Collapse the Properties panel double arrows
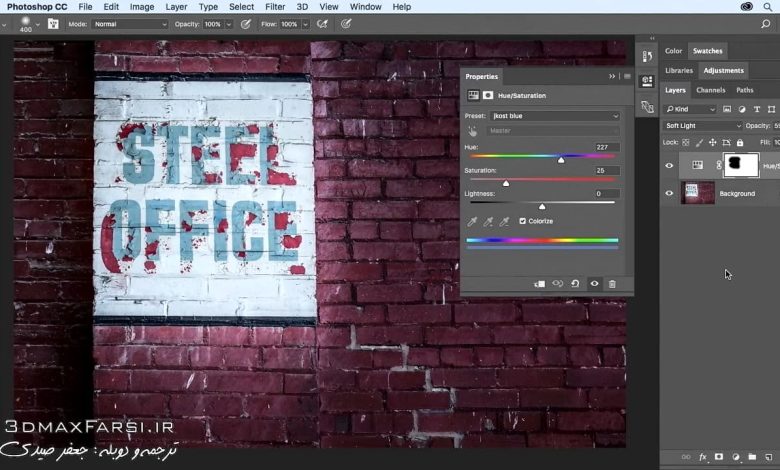This screenshot has width=780, height=470. [x=612, y=77]
